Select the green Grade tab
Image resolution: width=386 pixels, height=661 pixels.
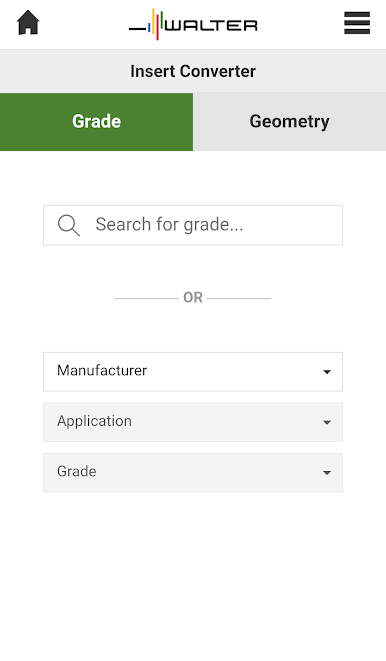96,122
